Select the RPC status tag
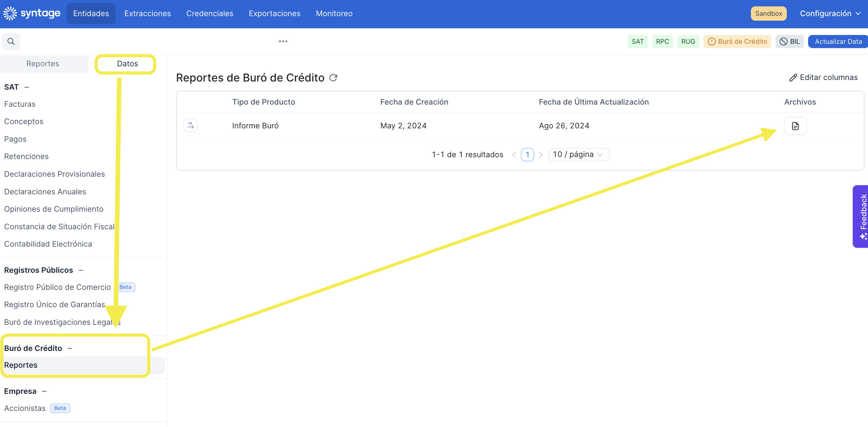868x427 pixels. pos(662,41)
